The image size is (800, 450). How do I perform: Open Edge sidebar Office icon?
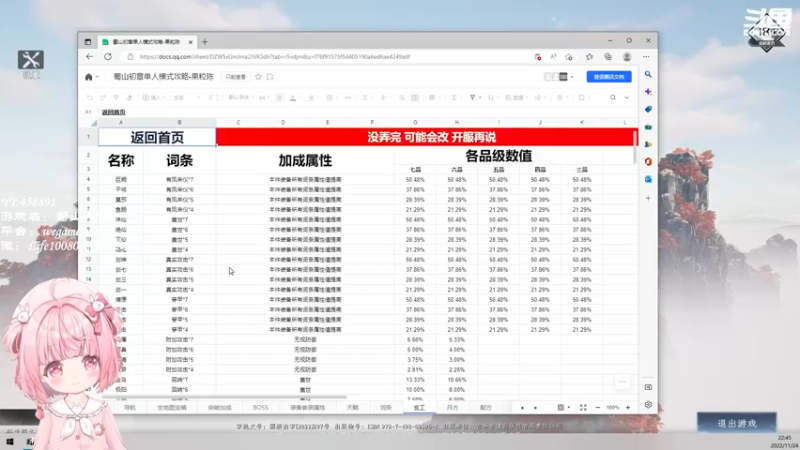(648, 162)
